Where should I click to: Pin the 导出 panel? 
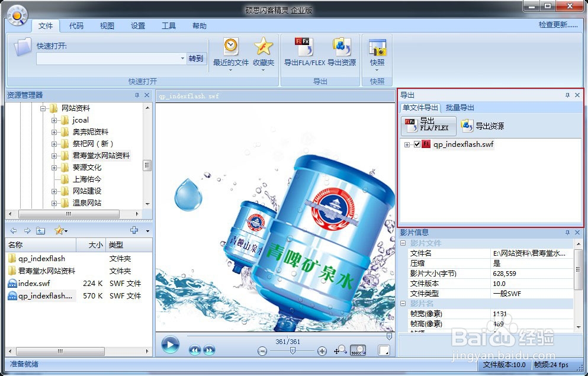567,95
